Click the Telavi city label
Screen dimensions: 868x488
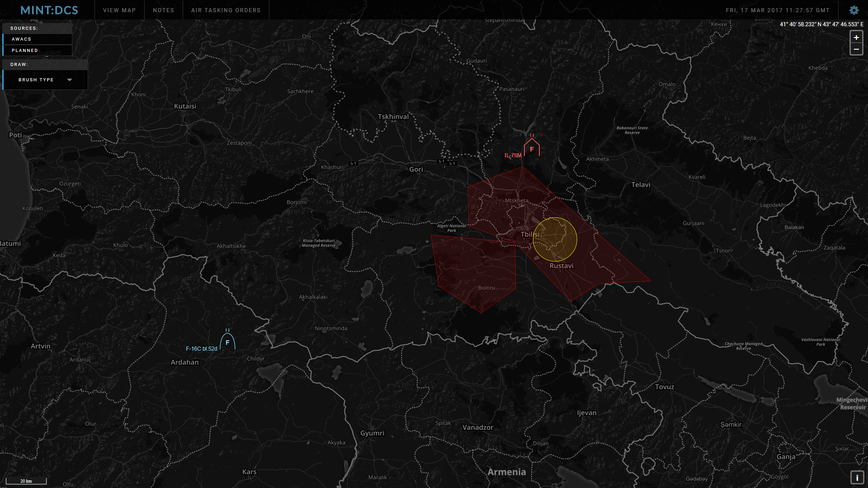click(x=641, y=185)
